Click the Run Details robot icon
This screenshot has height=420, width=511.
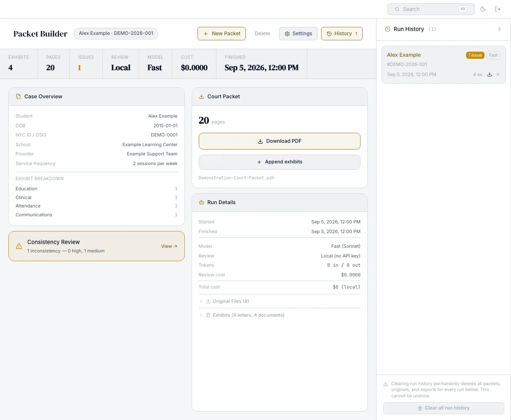[x=201, y=202]
